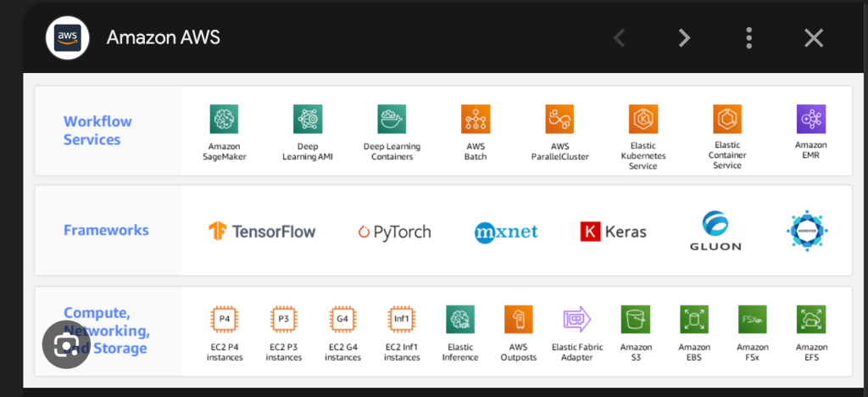Click the Frameworks heading

(x=106, y=230)
